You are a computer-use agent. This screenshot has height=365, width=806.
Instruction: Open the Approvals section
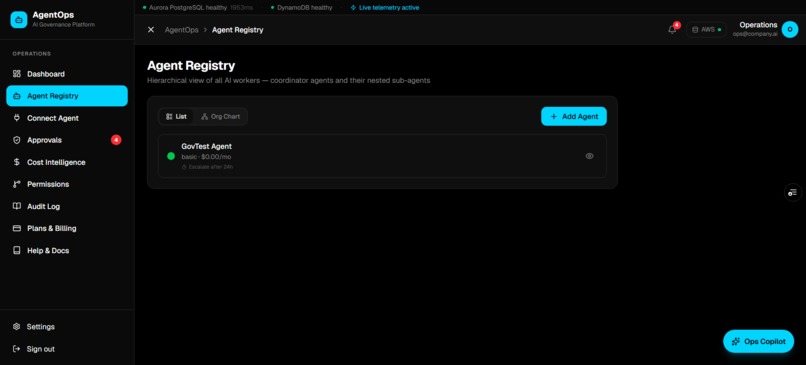[67, 140]
